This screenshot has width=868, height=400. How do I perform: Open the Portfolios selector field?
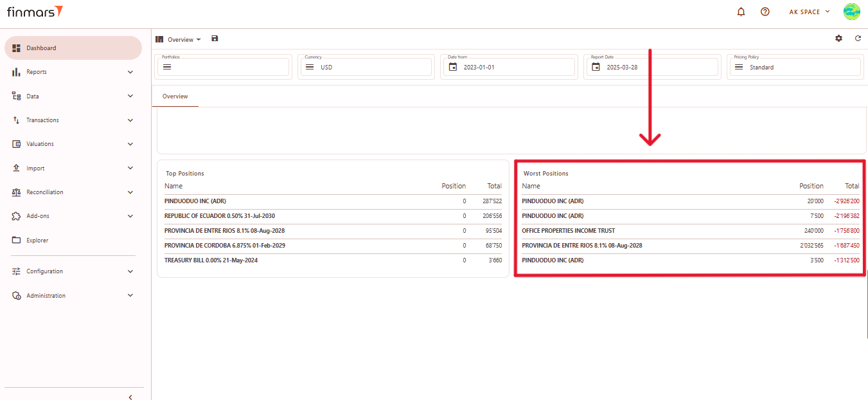[223, 67]
